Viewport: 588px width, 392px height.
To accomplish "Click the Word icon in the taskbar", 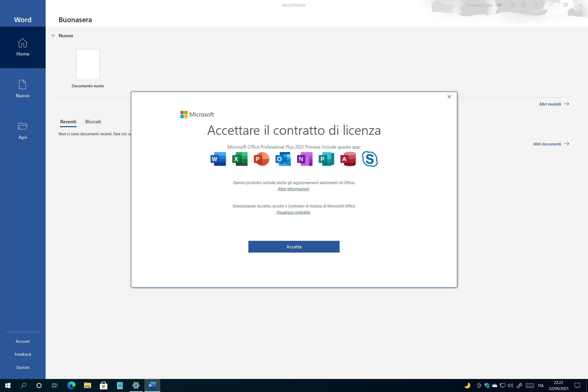I will (x=152, y=385).
